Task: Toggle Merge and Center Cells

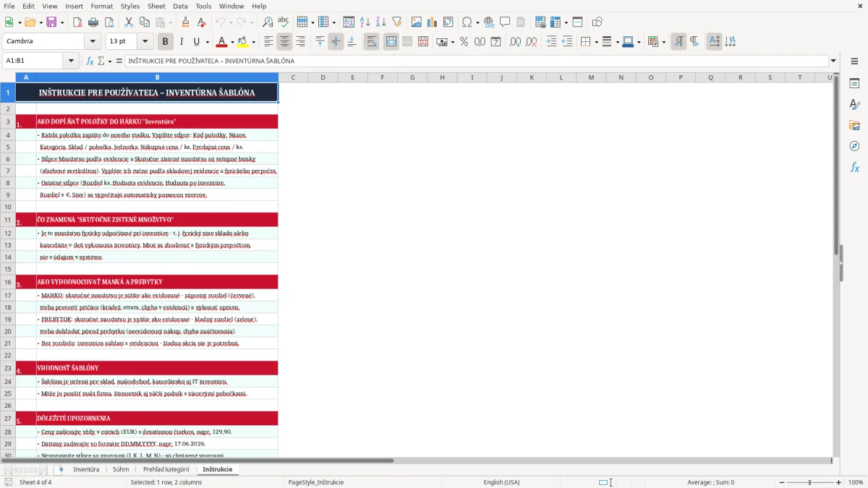Action: (x=391, y=42)
